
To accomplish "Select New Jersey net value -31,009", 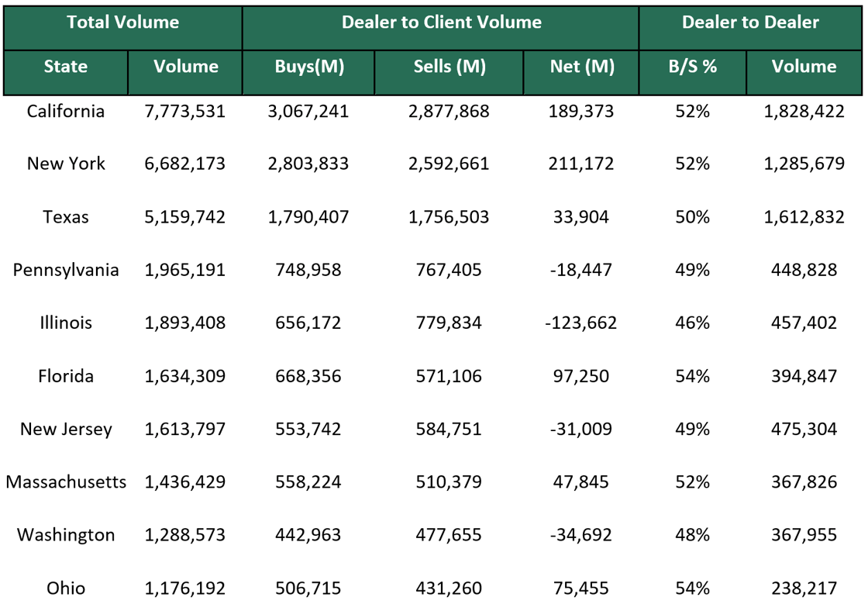I will (x=581, y=430).
